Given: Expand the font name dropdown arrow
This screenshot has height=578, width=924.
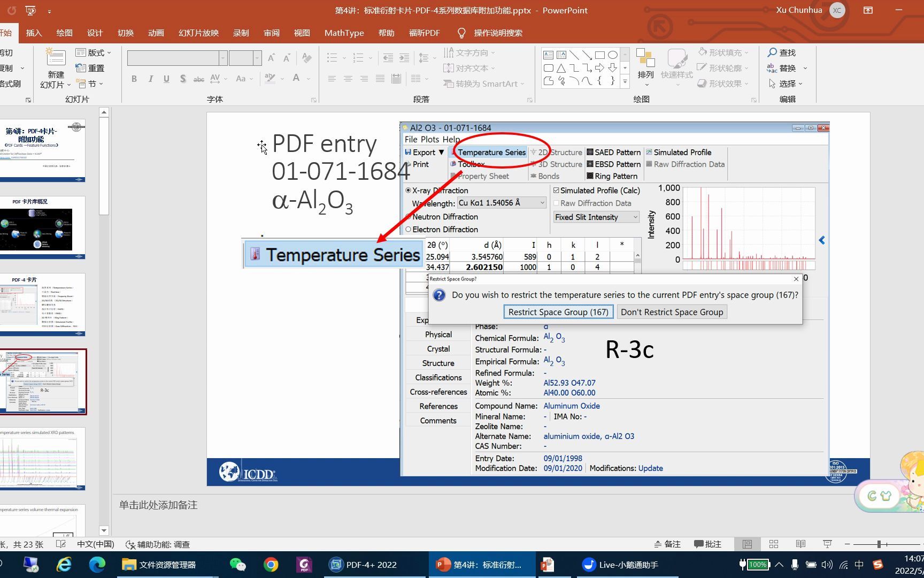Looking at the screenshot, I should [x=223, y=58].
